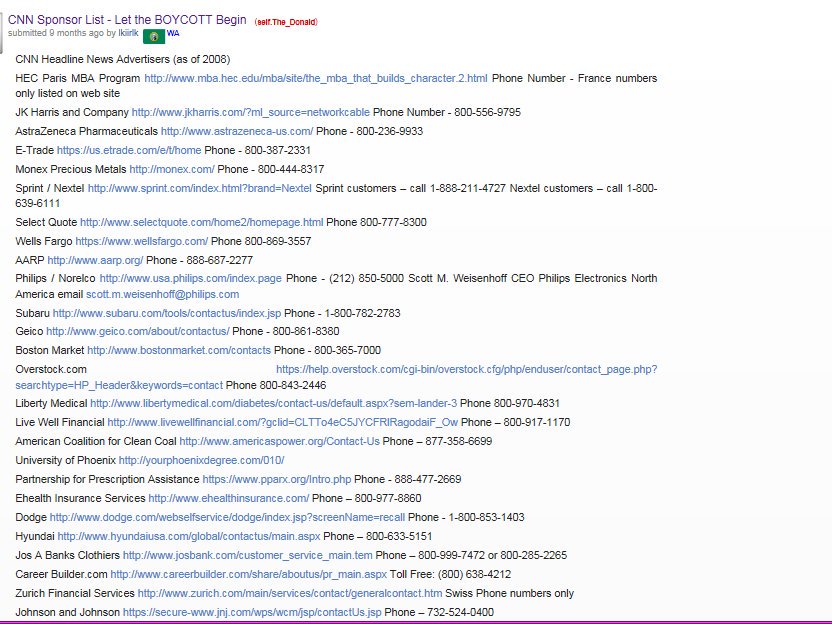Click the WA flair text

click(173, 33)
